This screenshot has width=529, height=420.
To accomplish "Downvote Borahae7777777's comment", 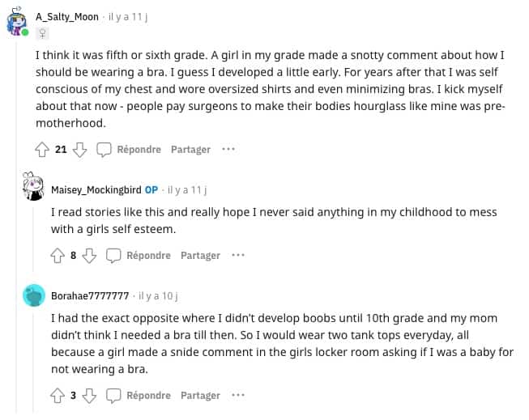I will coord(90,396).
